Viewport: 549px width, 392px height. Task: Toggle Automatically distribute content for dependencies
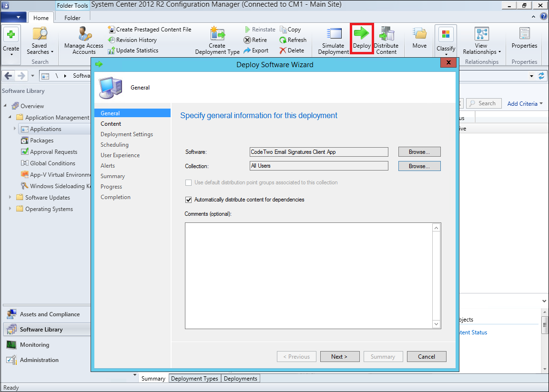click(x=189, y=200)
